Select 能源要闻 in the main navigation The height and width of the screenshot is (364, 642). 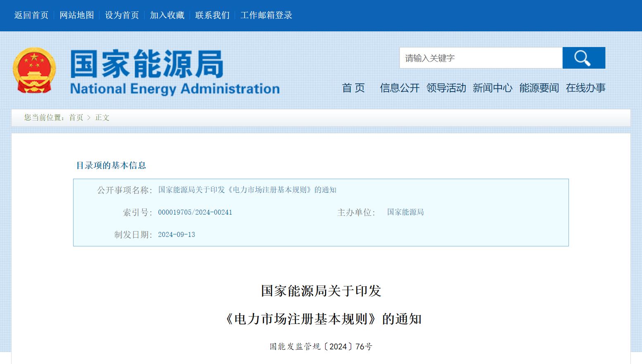click(539, 88)
